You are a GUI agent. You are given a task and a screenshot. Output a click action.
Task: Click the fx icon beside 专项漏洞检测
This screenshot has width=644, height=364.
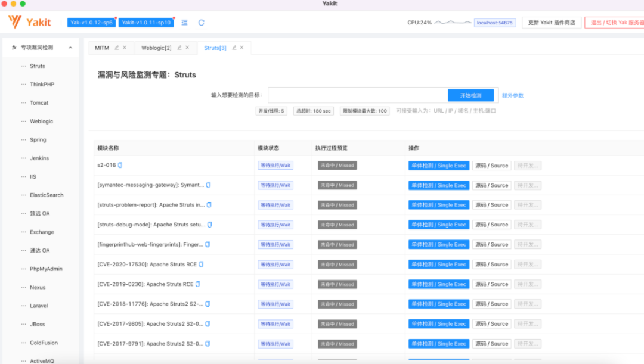pyautogui.click(x=14, y=48)
